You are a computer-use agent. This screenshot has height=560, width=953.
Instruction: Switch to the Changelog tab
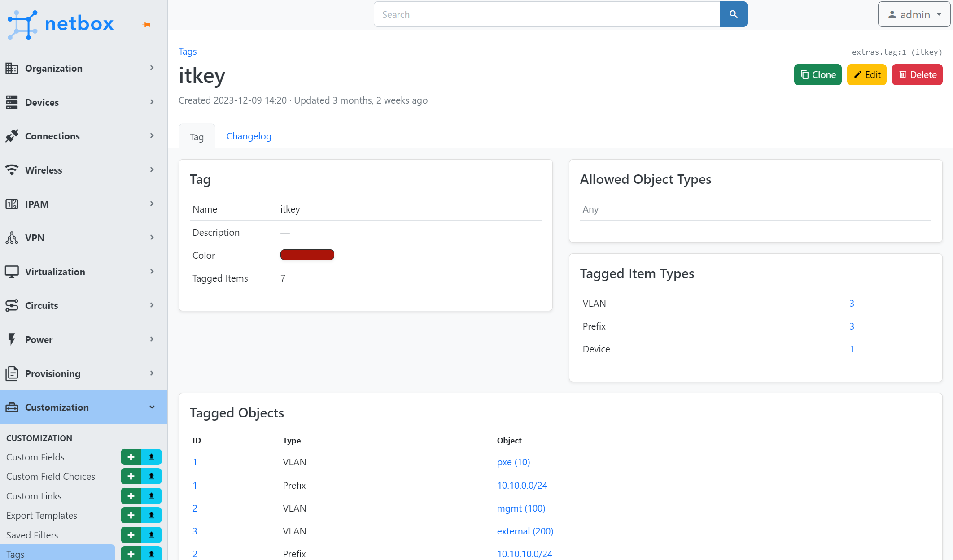click(x=249, y=136)
